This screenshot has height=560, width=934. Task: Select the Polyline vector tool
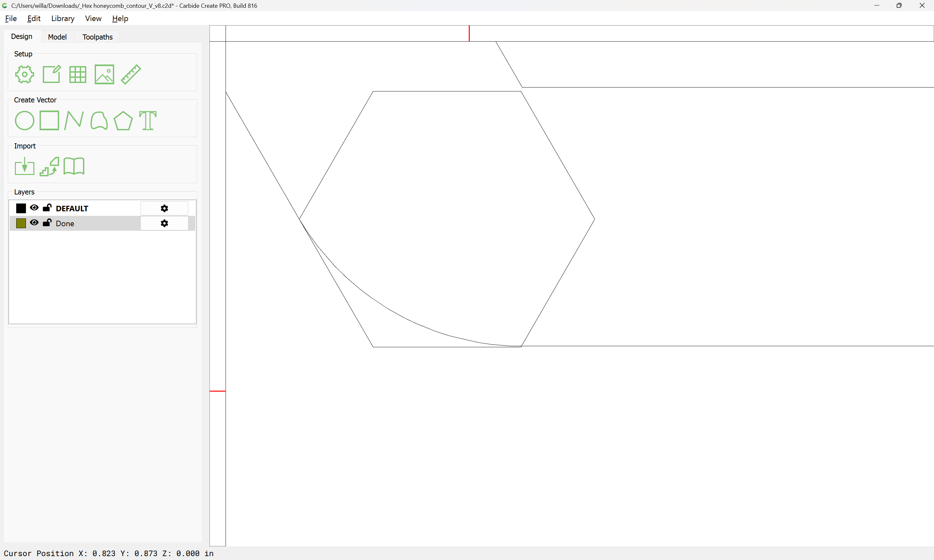(x=74, y=120)
